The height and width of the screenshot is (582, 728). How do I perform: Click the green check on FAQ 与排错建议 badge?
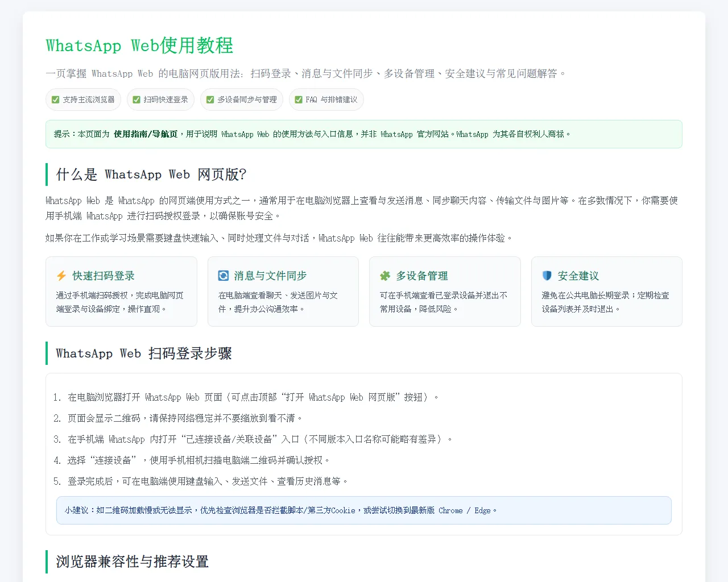(x=299, y=99)
